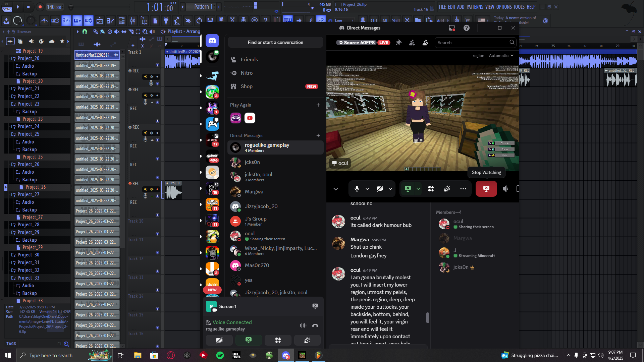The height and width of the screenshot is (362, 644).
Task: Click Find or start a conversation
Action: (x=275, y=43)
